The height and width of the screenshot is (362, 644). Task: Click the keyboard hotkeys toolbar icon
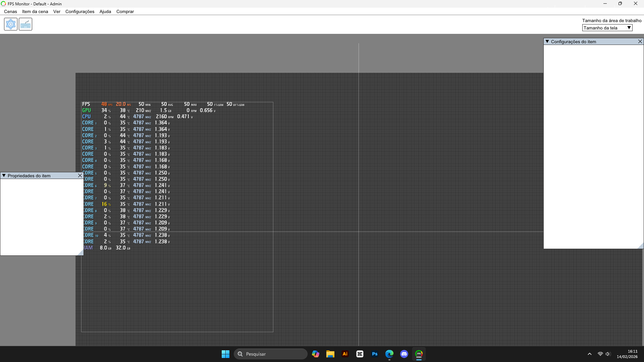[x=25, y=24]
